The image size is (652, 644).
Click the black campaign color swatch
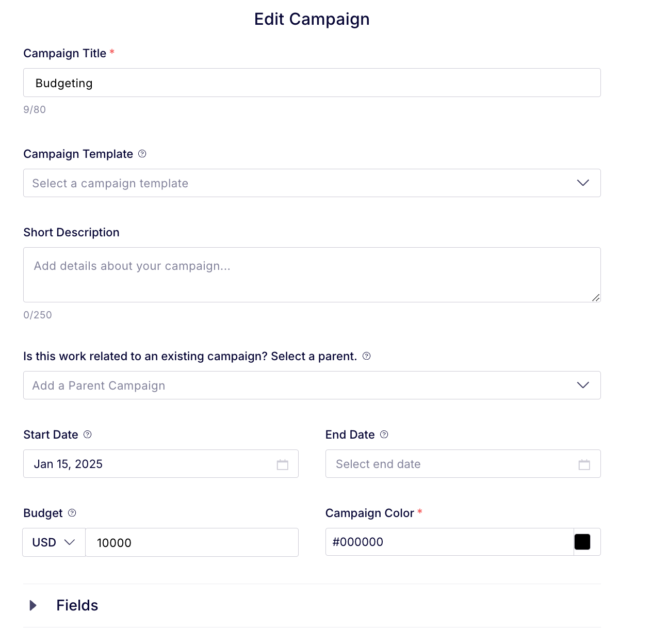pos(582,542)
